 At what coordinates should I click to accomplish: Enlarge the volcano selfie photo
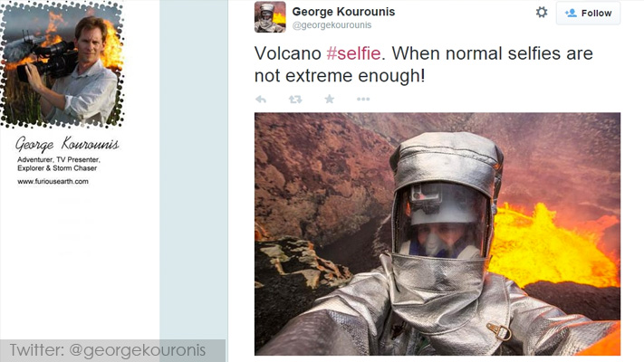pyautogui.click(x=437, y=234)
